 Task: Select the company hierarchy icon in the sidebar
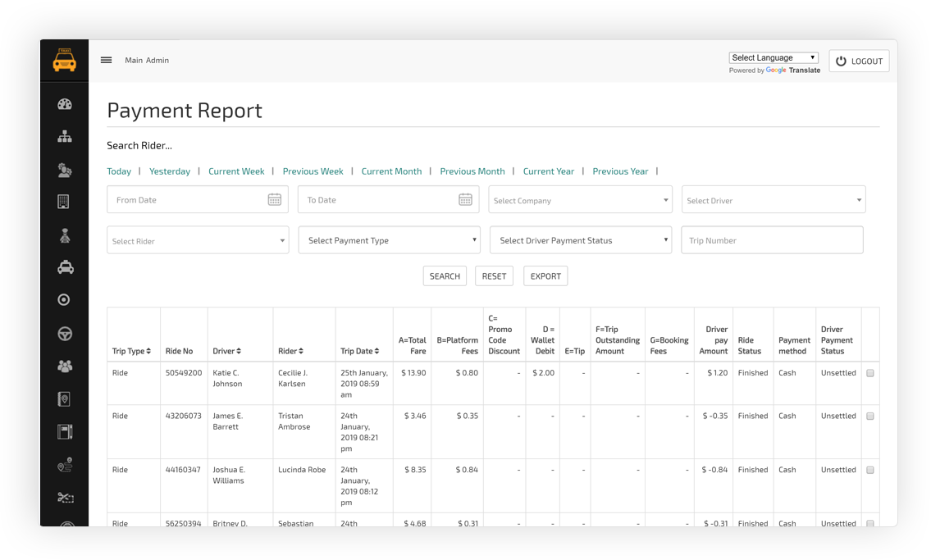(64, 137)
